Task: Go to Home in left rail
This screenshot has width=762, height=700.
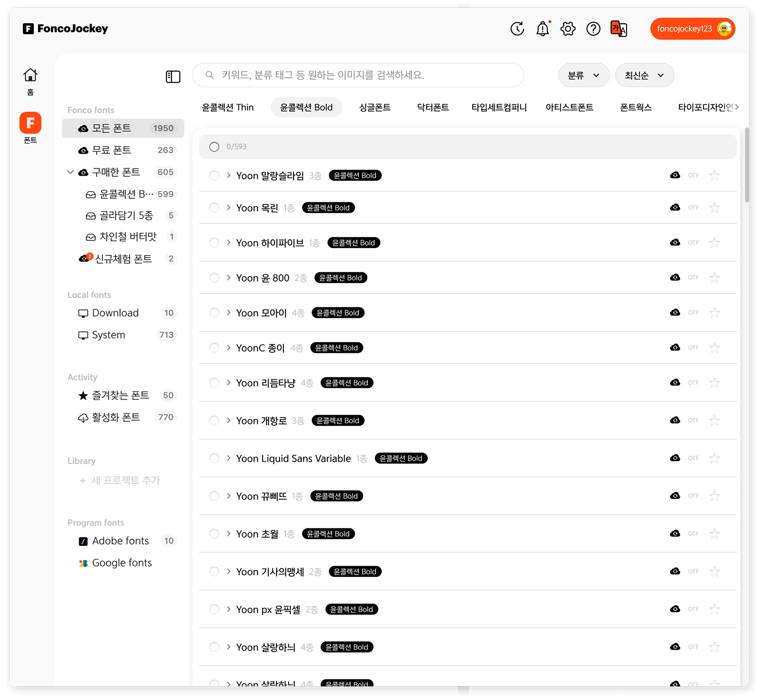Action: point(30,82)
